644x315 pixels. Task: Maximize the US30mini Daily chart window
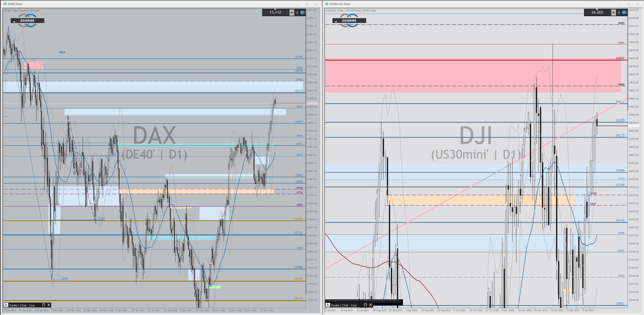pos(629,4)
